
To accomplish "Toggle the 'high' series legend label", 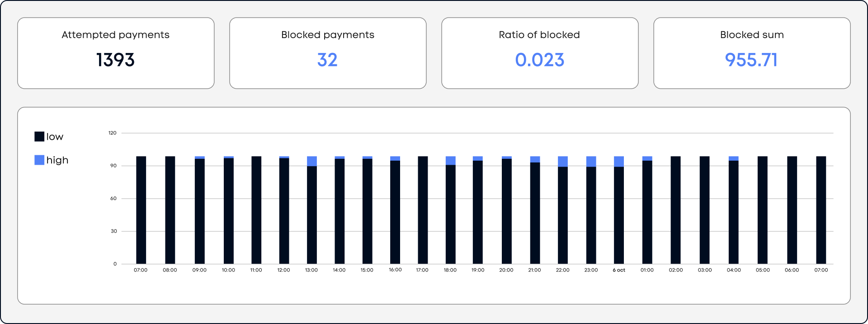I will (x=57, y=160).
